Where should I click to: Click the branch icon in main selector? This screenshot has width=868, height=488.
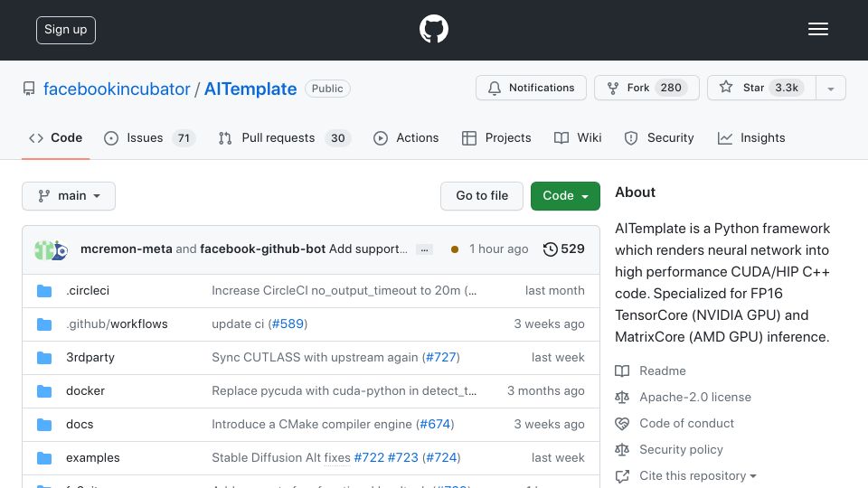pos(43,196)
